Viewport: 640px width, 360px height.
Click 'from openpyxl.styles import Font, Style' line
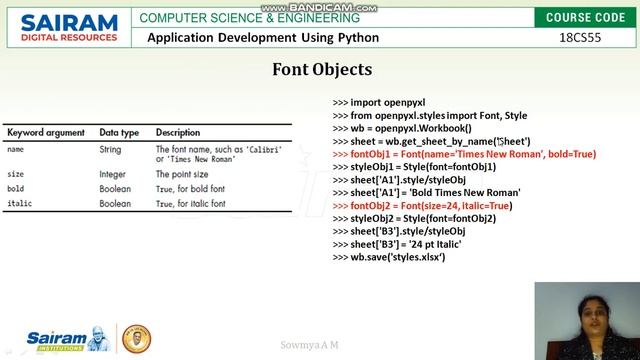(430, 116)
